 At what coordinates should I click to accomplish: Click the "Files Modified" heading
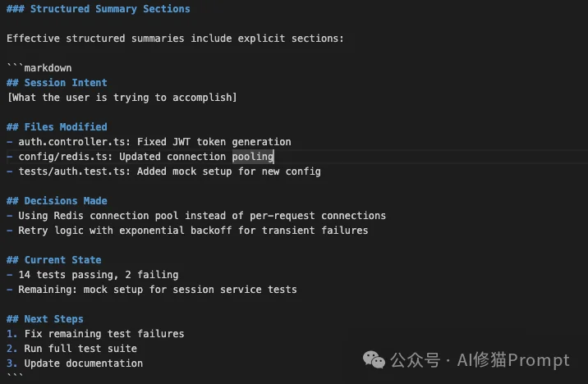66,127
